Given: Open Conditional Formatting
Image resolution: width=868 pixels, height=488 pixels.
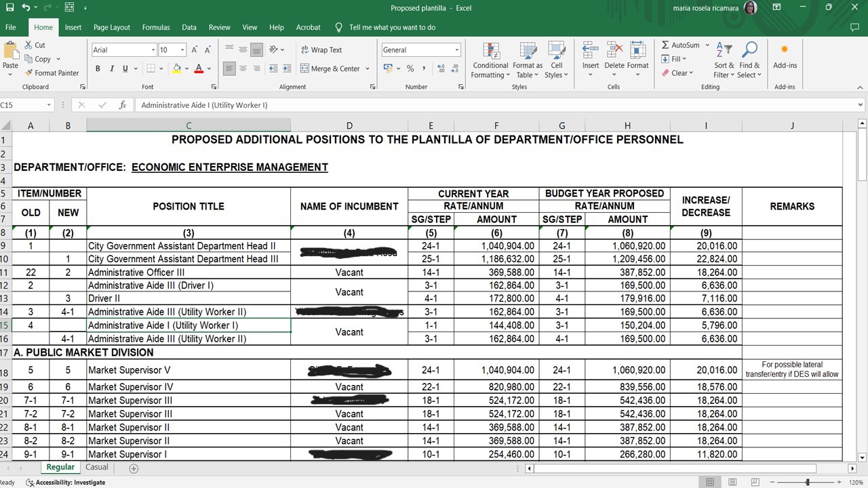Looking at the screenshot, I should coord(491,61).
